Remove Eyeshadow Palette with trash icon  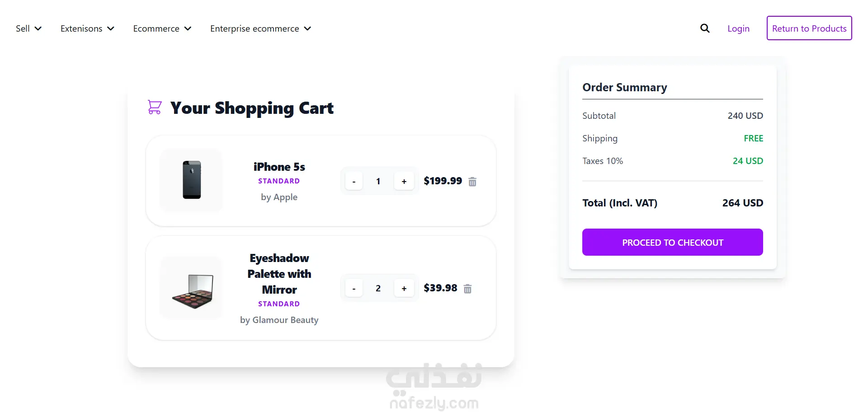coord(468,289)
